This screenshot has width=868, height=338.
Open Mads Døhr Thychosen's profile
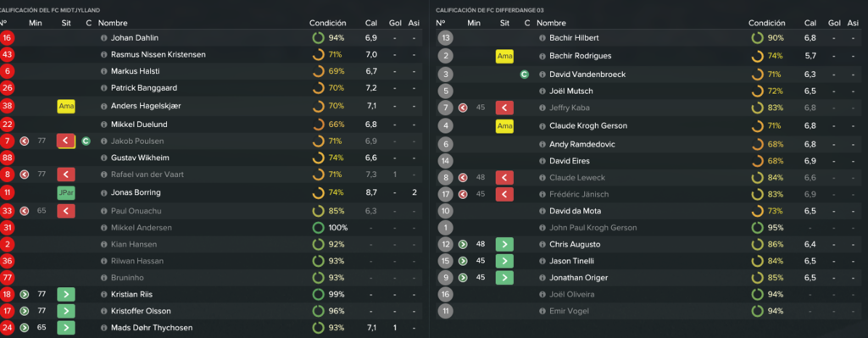[x=152, y=328]
